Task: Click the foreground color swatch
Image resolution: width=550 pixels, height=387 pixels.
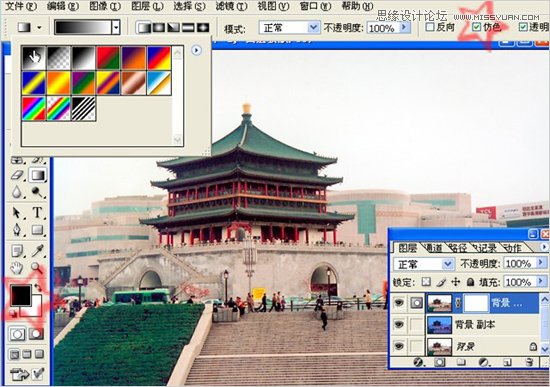Action: [21, 295]
